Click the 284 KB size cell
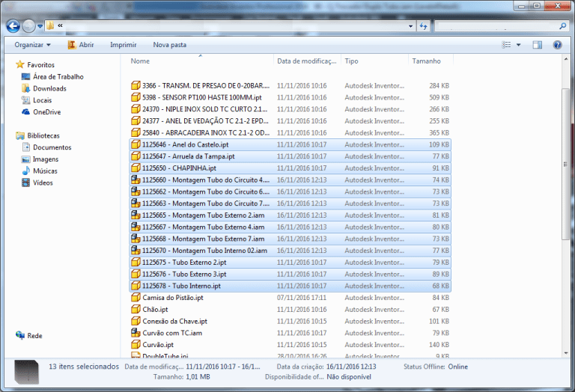The width and height of the screenshot is (575, 392). [x=439, y=86]
